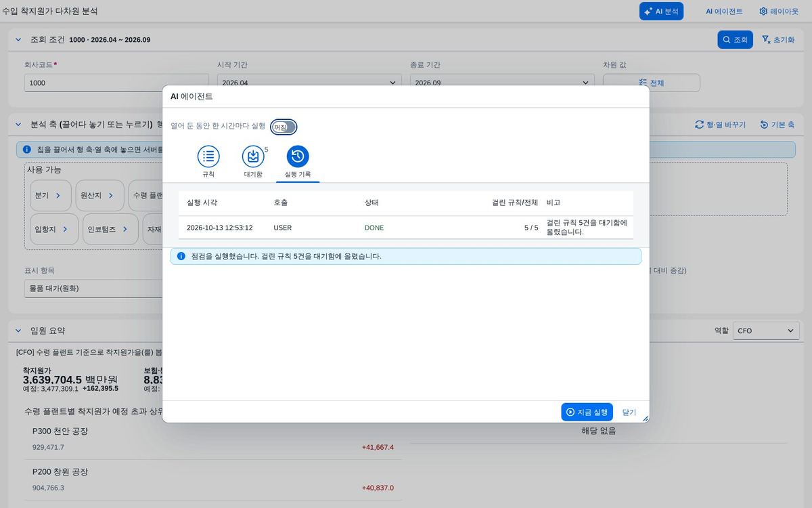
Task: Click the 지금 실행 run now button
Action: point(587,412)
